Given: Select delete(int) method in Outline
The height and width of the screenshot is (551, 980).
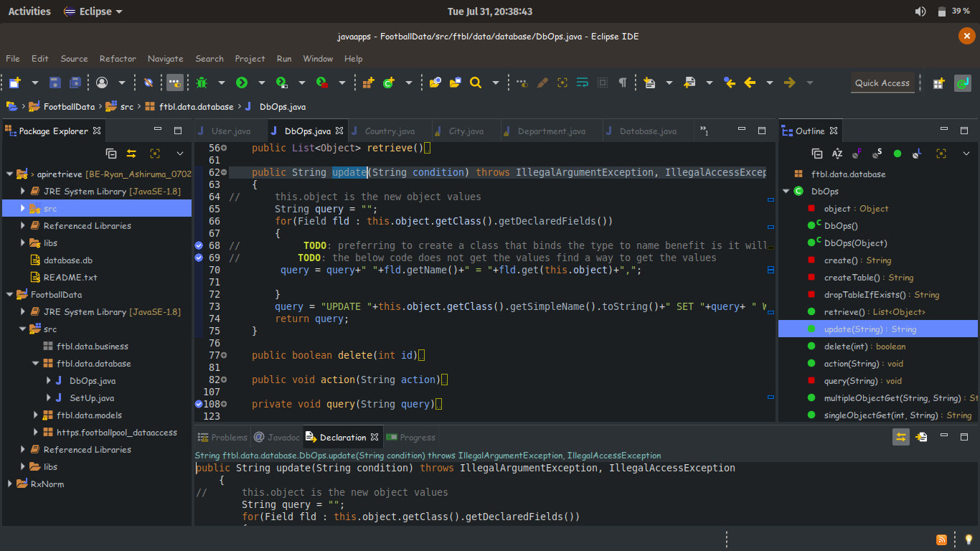Looking at the screenshot, I should point(854,347).
